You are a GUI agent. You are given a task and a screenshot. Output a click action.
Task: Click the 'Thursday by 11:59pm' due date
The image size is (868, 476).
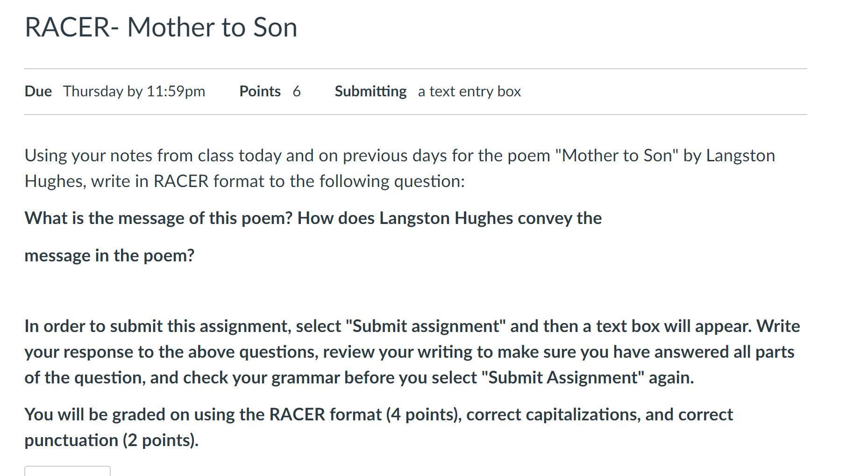[x=134, y=91]
